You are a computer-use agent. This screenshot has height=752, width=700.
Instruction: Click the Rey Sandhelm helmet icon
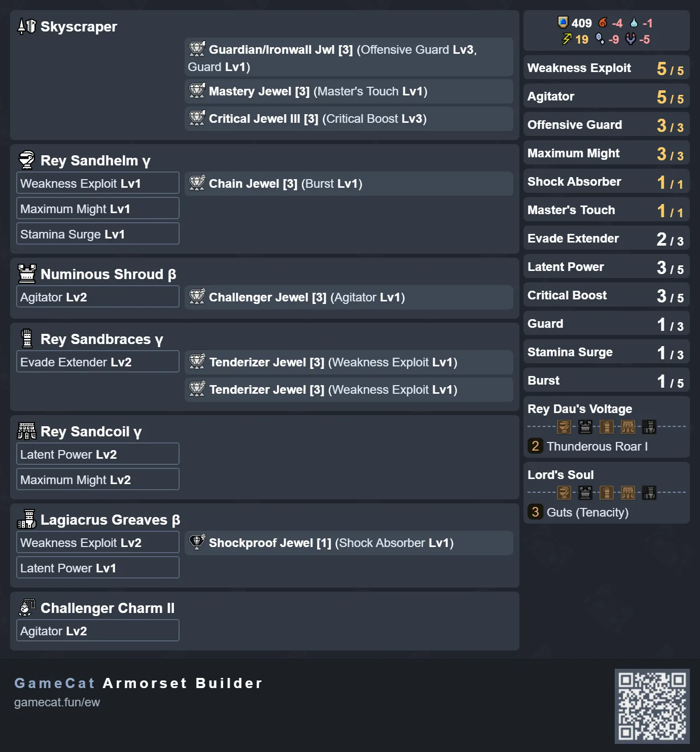coord(27,160)
